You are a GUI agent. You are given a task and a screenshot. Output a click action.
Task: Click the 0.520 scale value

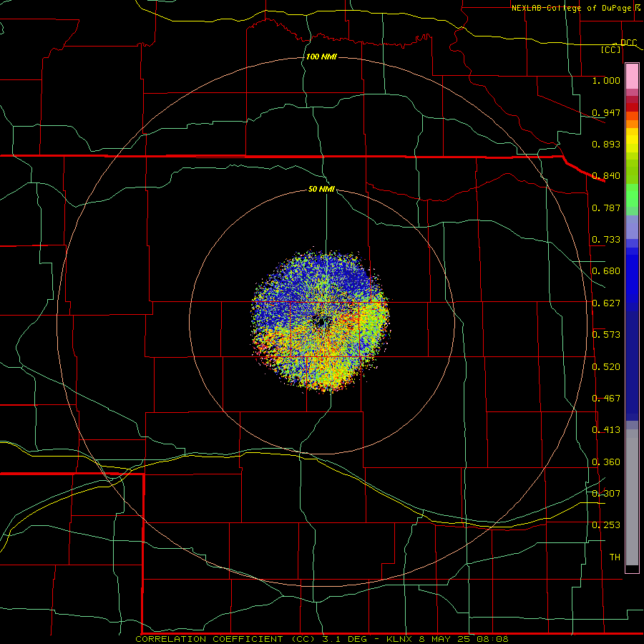pyautogui.click(x=606, y=367)
